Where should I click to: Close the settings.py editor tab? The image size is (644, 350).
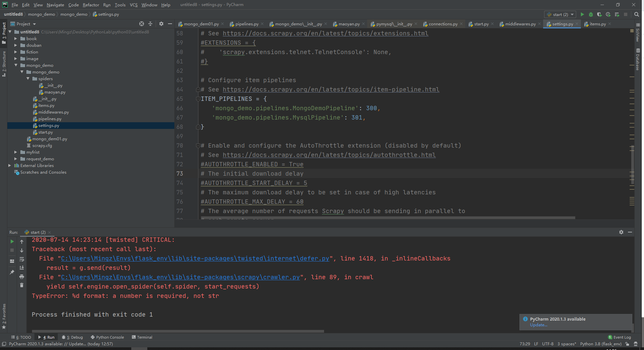[577, 24]
